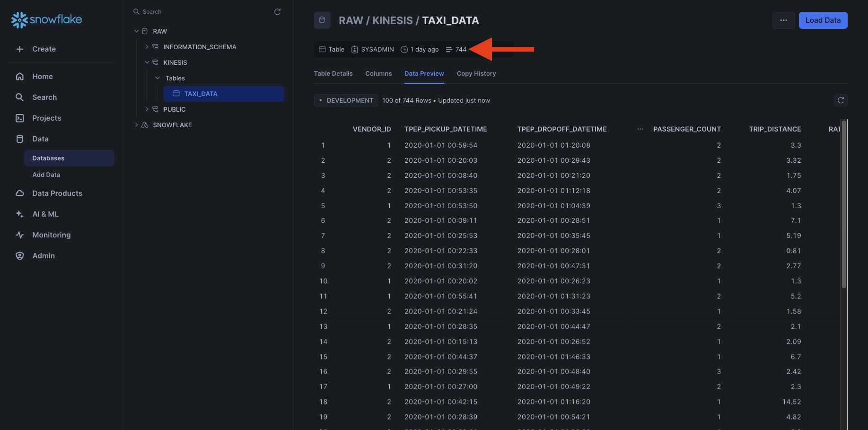Go to Monitoring in sidebar
This screenshot has width=868, height=430.
pyautogui.click(x=52, y=235)
